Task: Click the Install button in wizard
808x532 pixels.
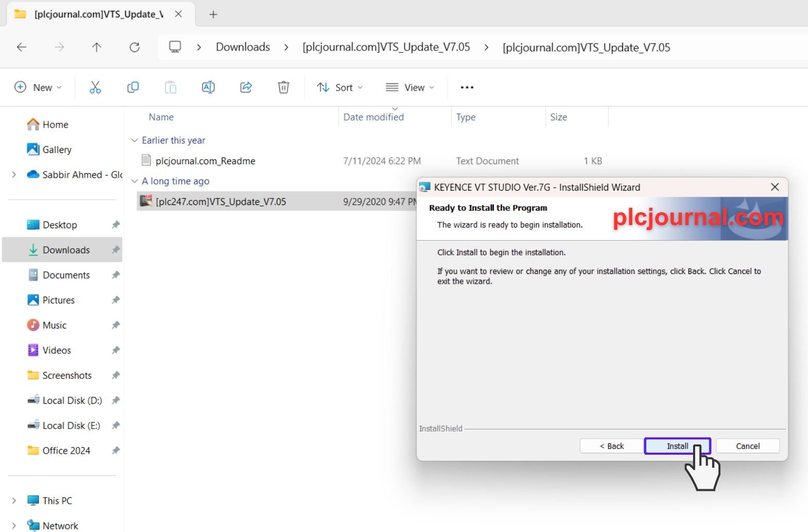Action: pos(677,446)
